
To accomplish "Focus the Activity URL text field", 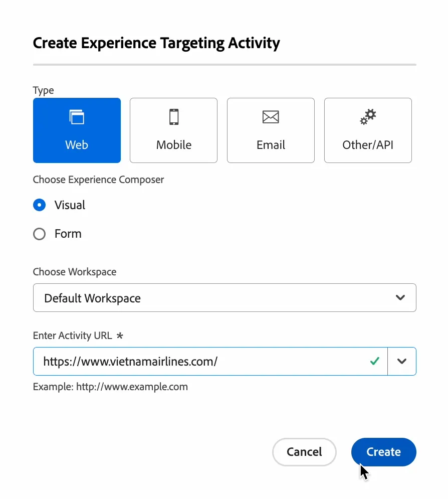I will 210,361.
